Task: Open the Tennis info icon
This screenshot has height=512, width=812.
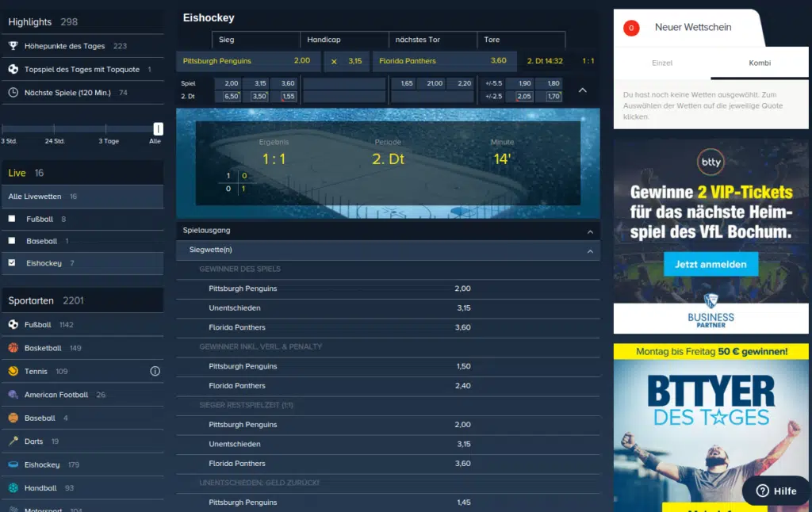Action: coord(155,371)
